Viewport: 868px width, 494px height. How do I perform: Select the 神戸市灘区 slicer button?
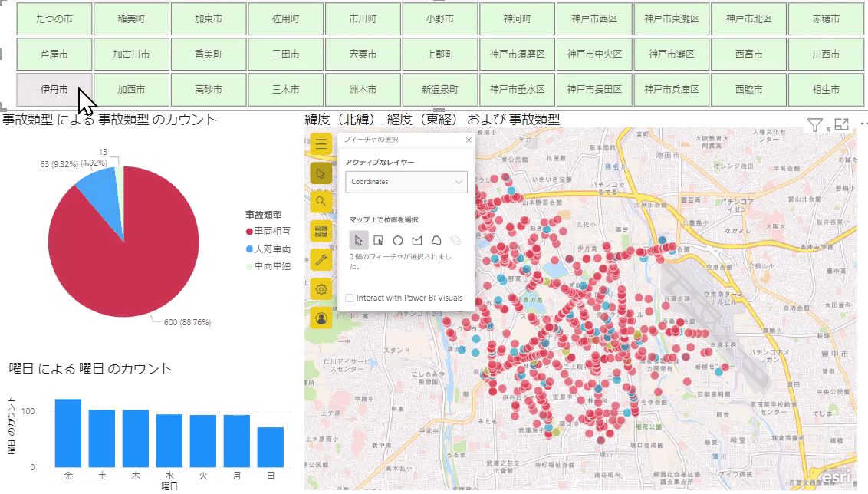point(672,54)
